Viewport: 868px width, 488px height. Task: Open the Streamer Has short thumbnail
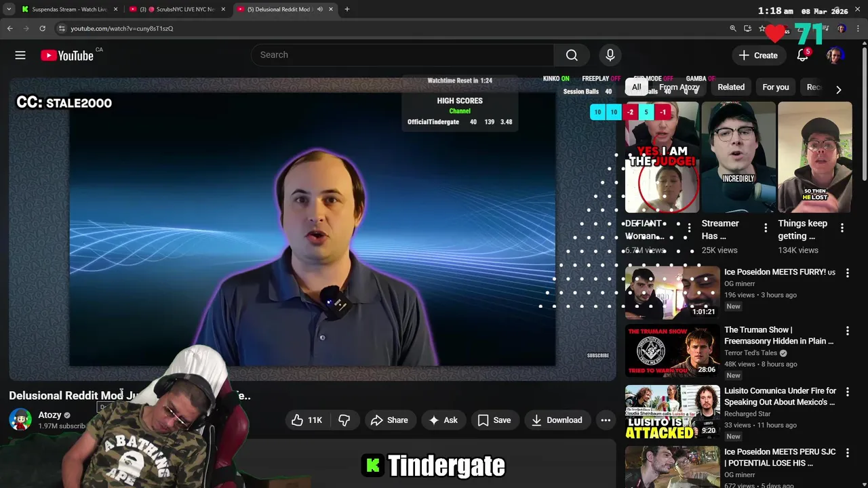click(x=738, y=157)
